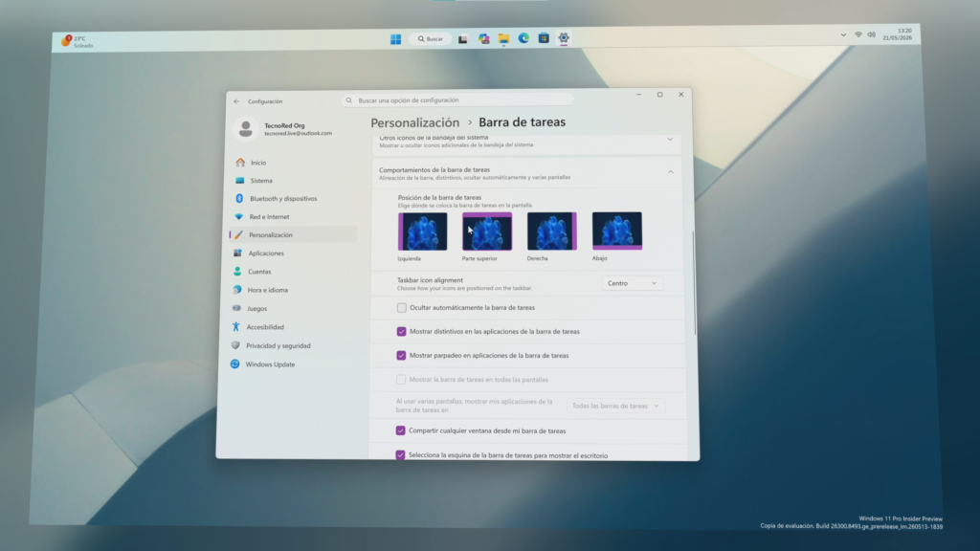Launch Copilot from the taskbar
Screen dimensions: 980x551
[483, 38]
